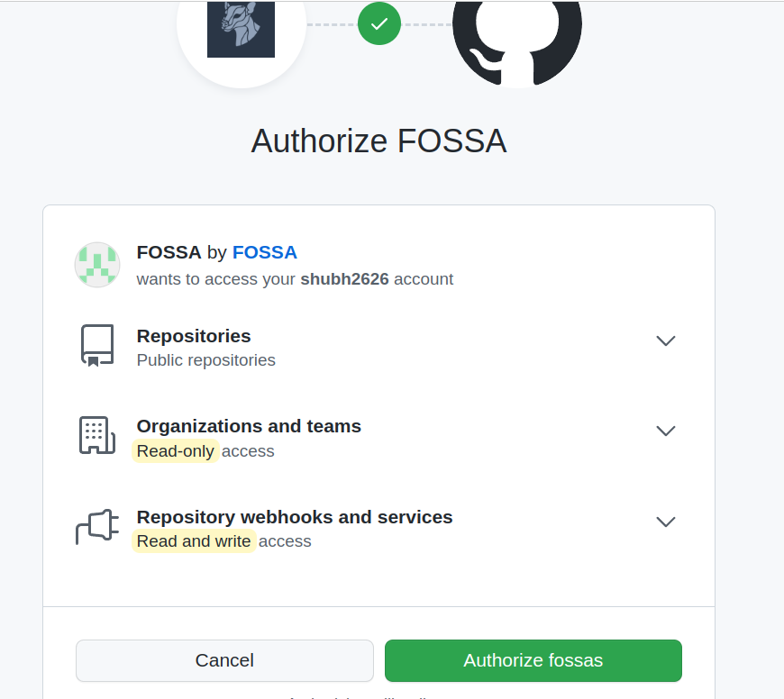Click the green checkmark connection icon
This screenshot has width=784, height=699.
(378, 23)
